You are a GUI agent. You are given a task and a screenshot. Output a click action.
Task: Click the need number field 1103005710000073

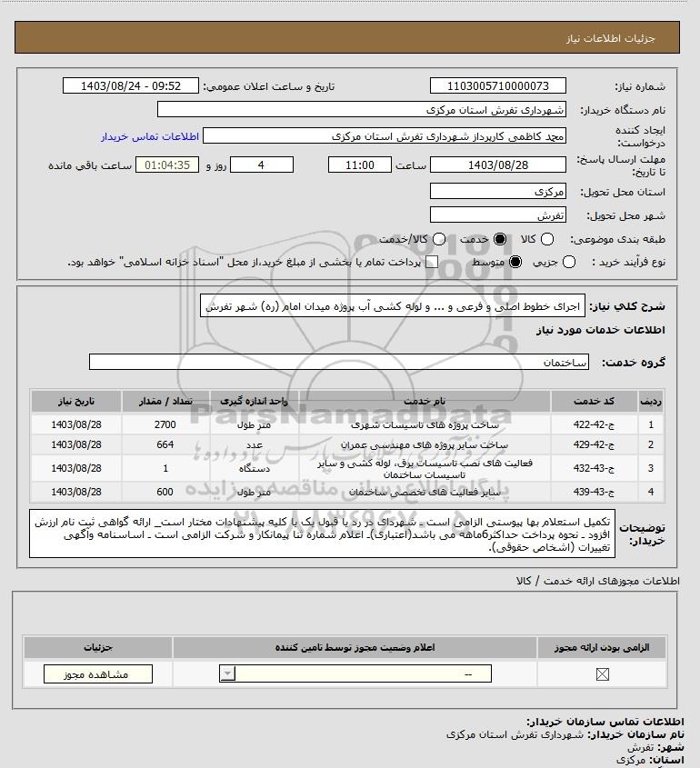(x=497, y=85)
